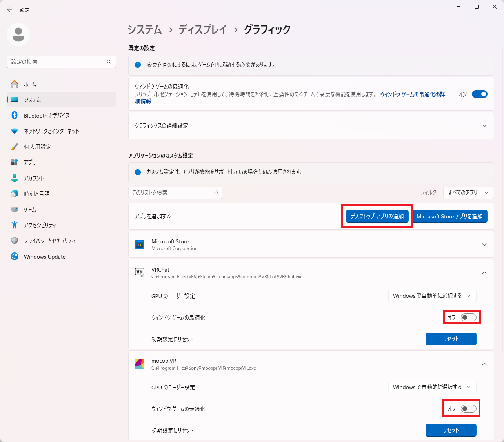This screenshot has width=504, height=442.
Task: Click the user profile avatar icon
Action: point(18,34)
